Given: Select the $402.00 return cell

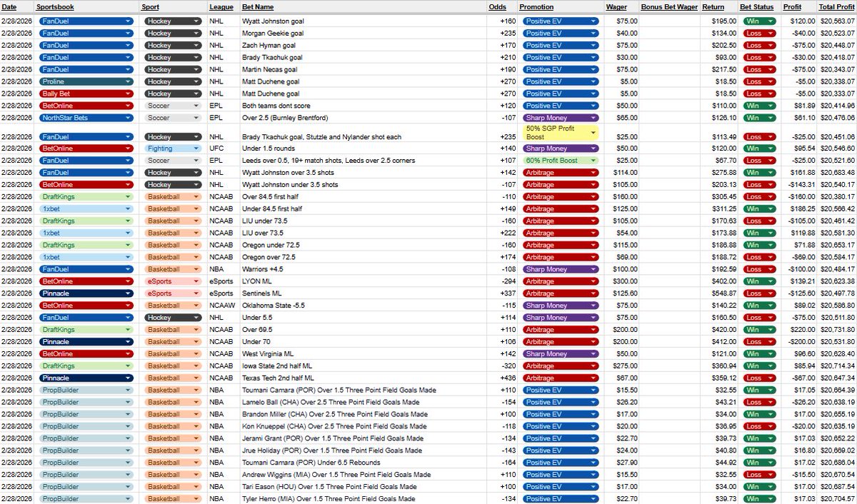Looking at the screenshot, I should [x=719, y=281].
